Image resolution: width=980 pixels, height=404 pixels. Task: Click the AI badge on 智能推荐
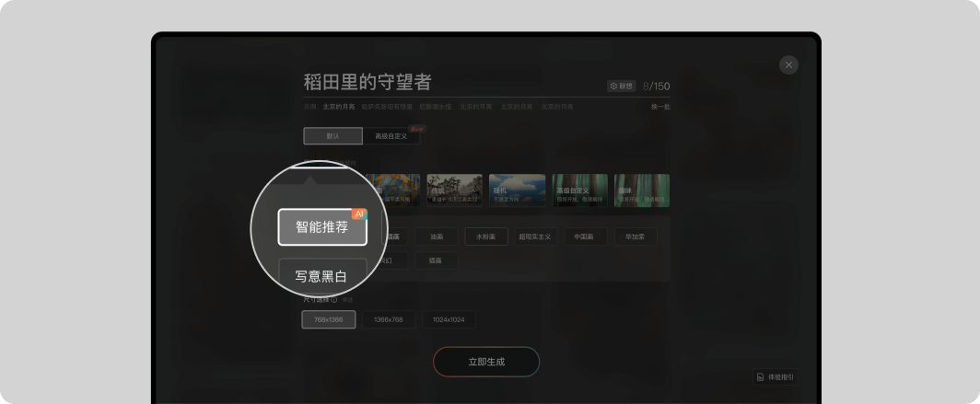coord(358,214)
